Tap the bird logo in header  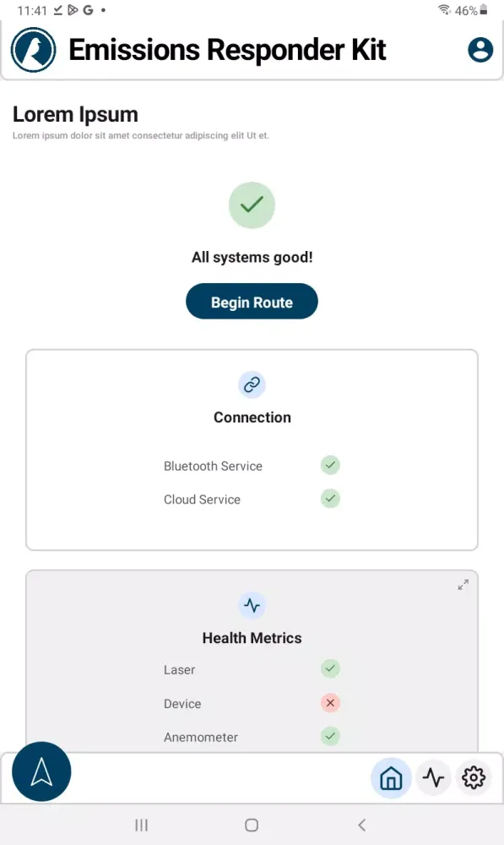(x=34, y=50)
